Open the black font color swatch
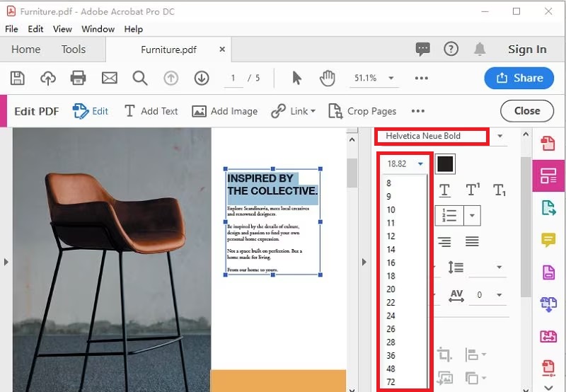This screenshot has height=392, width=566. (445, 164)
